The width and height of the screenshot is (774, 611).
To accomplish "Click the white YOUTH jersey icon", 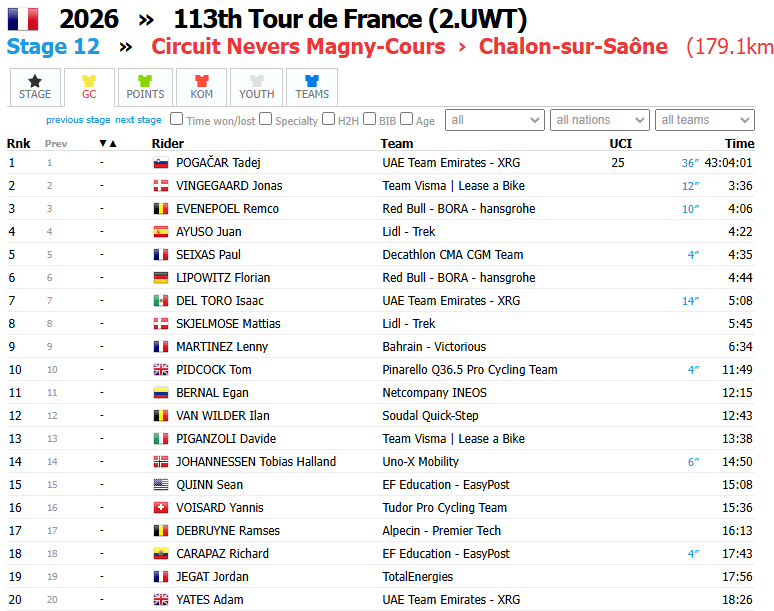I will (257, 80).
